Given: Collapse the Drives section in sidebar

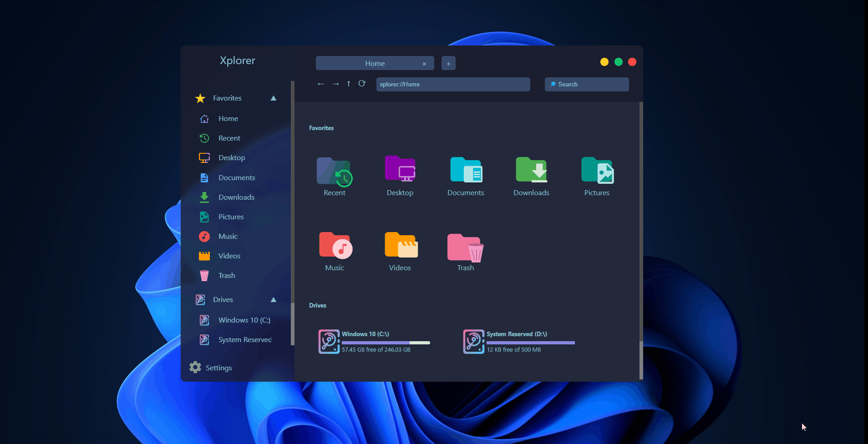Looking at the screenshot, I should point(274,300).
